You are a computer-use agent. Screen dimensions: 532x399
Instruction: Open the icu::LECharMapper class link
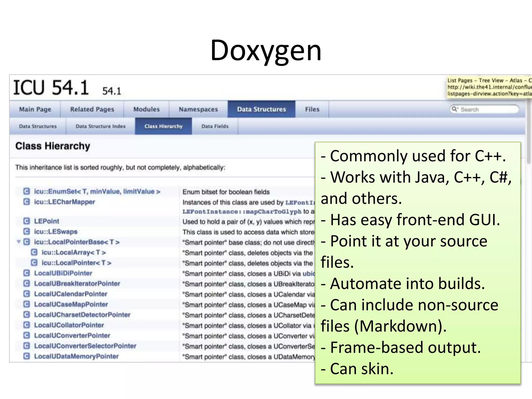coord(65,202)
